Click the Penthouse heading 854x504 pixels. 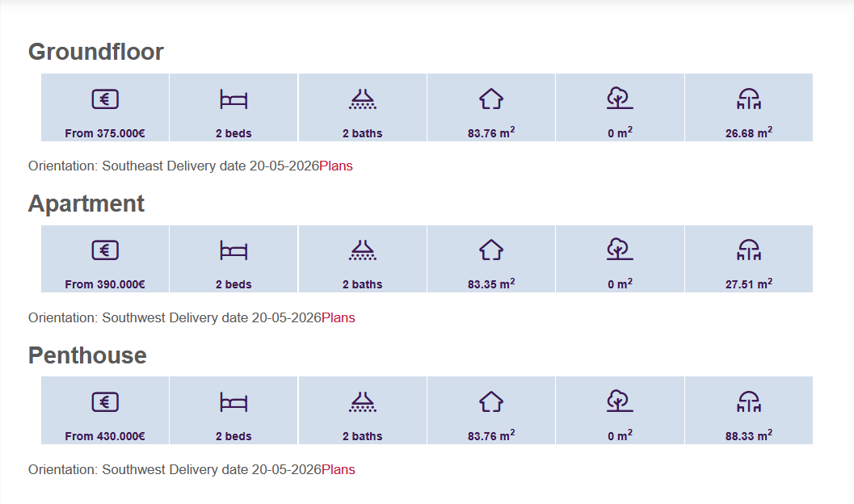[87, 355]
